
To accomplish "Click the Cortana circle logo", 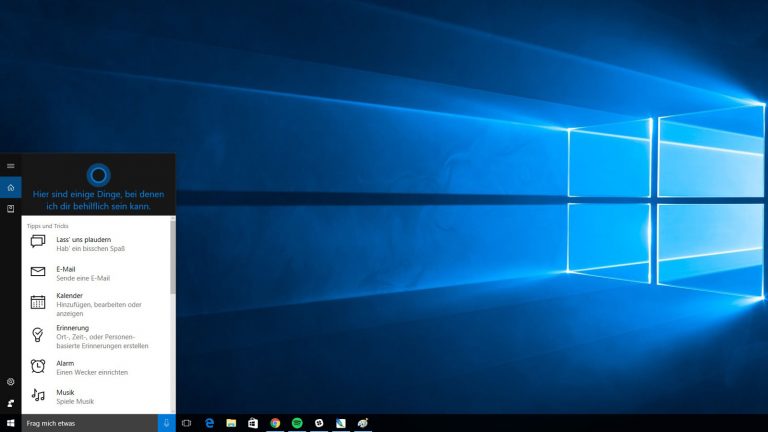I will tap(98, 173).
